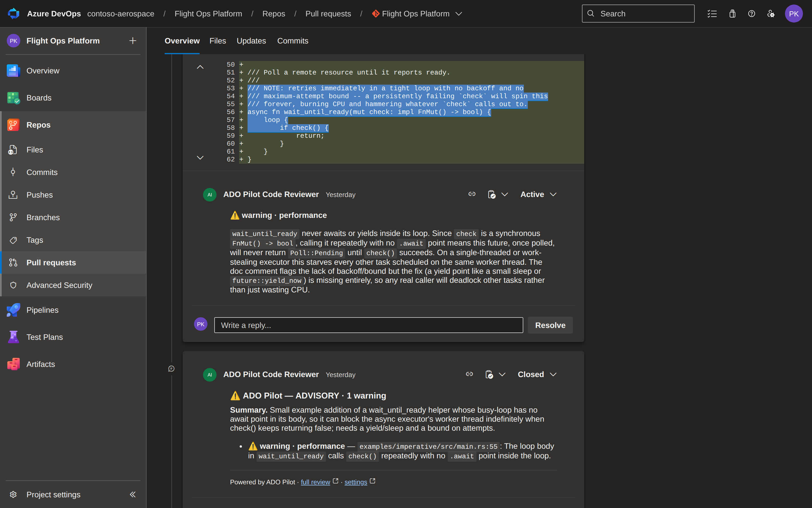Switch to the pull request Overview tab
Screen dimensions: 812x508
click(182, 41)
